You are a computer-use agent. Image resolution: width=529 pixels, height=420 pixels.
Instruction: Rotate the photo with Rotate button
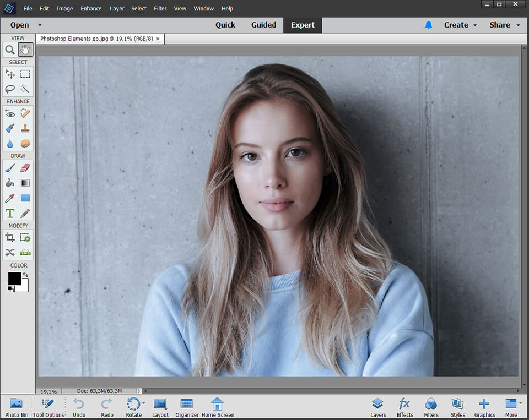tap(133, 407)
